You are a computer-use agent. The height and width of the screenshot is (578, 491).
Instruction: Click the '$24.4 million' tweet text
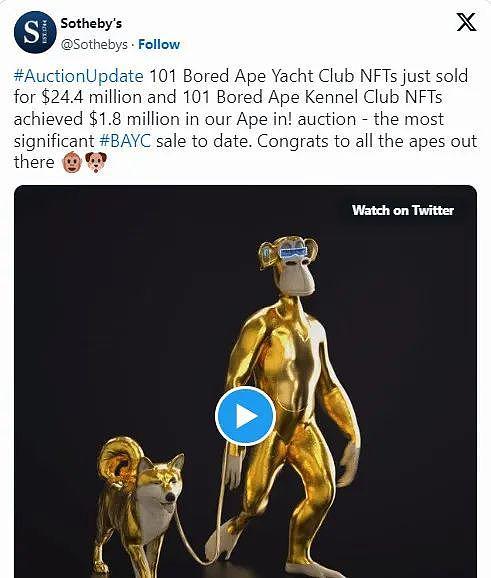pos(91,97)
